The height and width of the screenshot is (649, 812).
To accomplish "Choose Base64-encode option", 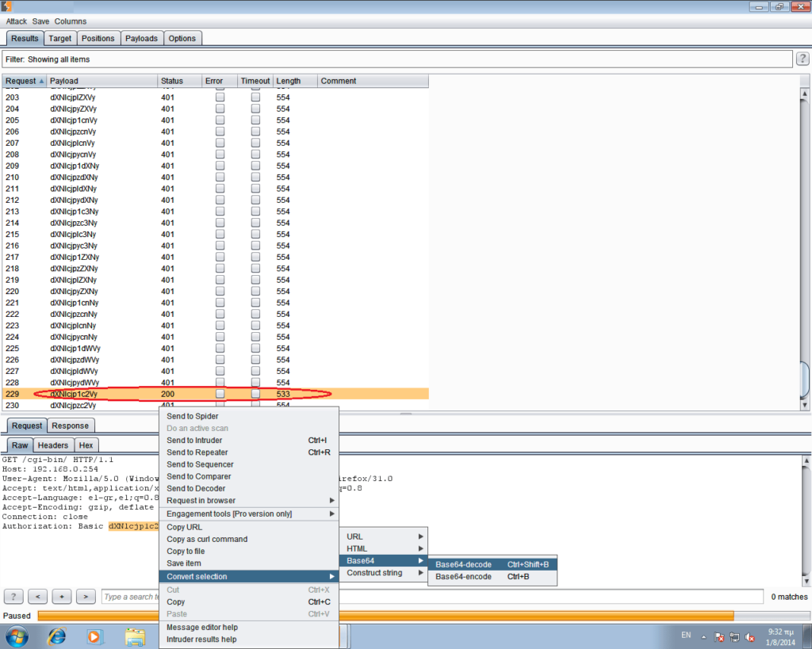I will tap(492, 577).
